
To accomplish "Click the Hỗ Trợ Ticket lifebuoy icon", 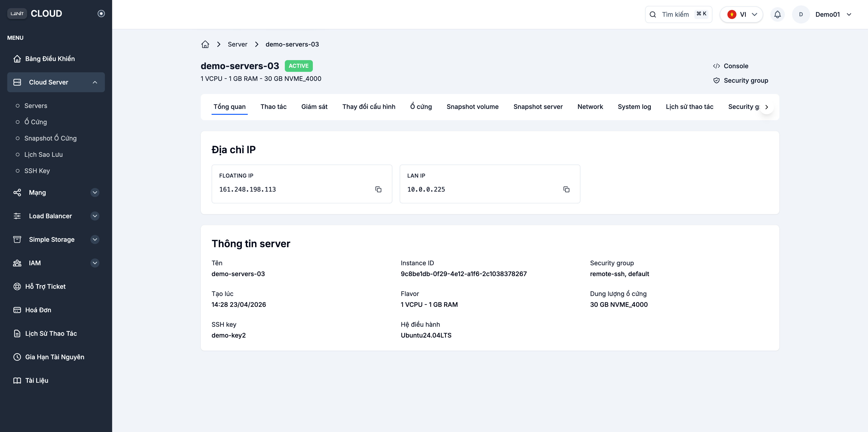I will pos(17,286).
